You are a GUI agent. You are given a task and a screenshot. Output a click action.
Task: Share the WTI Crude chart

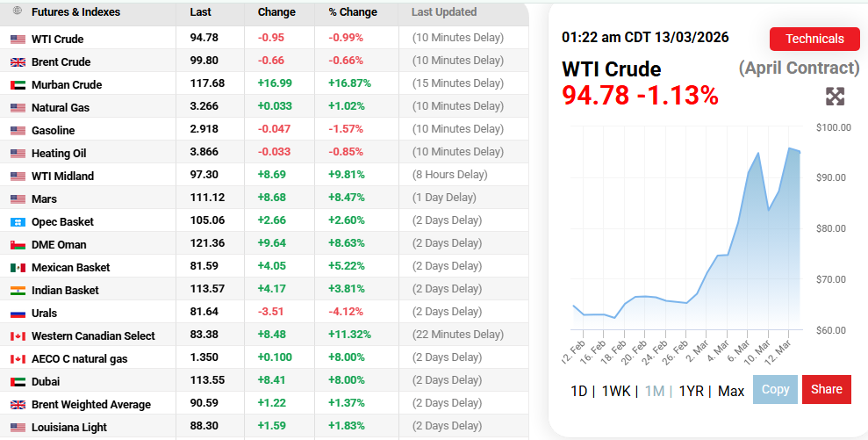[827, 389]
